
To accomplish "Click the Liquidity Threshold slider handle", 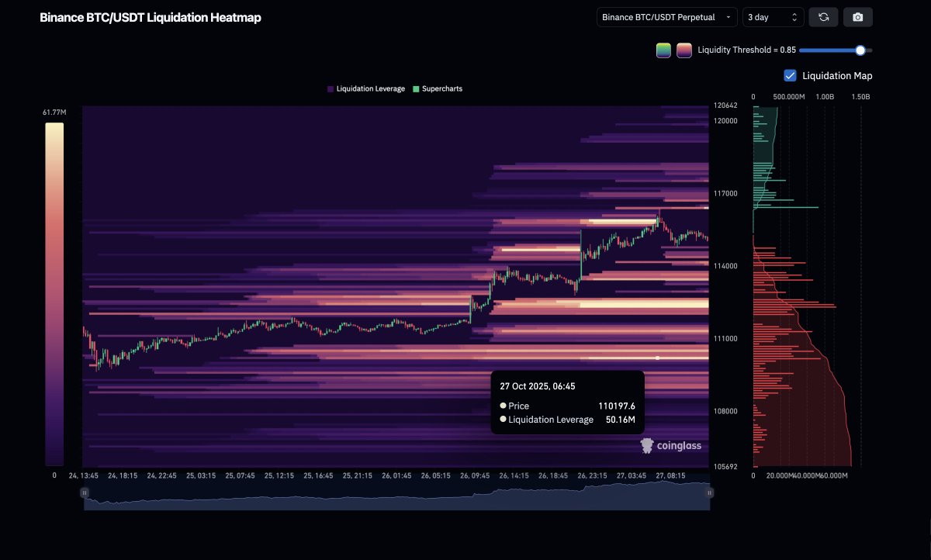I will pyautogui.click(x=860, y=50).
